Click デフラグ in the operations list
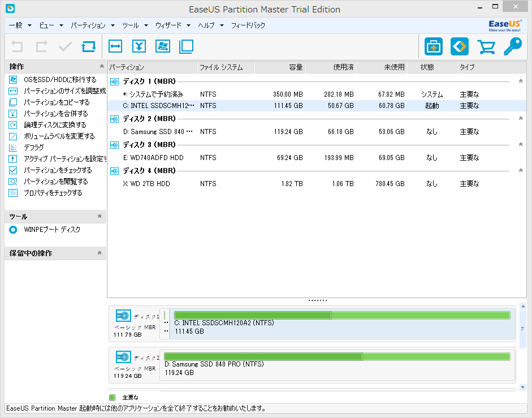This screenshot has width=532, height=418. (33, 148)
